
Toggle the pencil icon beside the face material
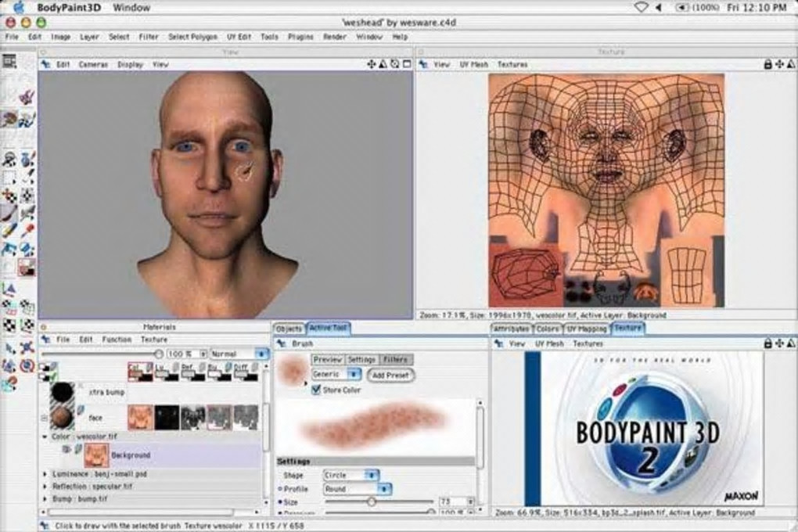80,410
